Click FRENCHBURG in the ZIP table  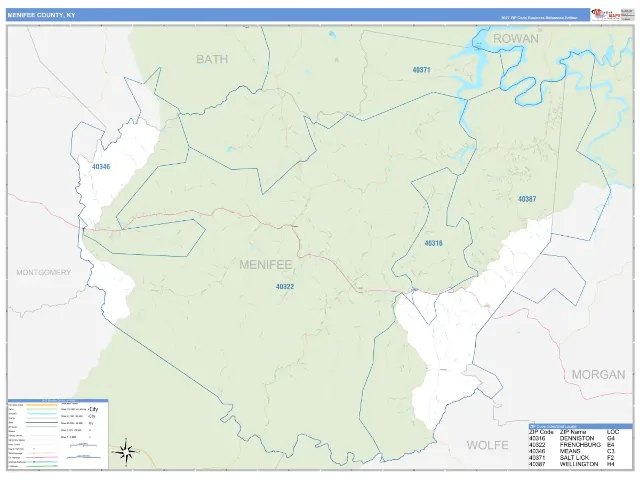coord(580,445)
